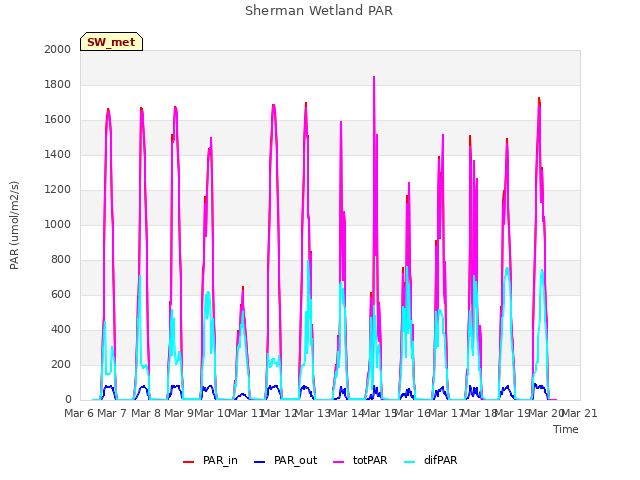
Task: Click the Mar 7 x-axis date label
Action: (x=112, y=413)
